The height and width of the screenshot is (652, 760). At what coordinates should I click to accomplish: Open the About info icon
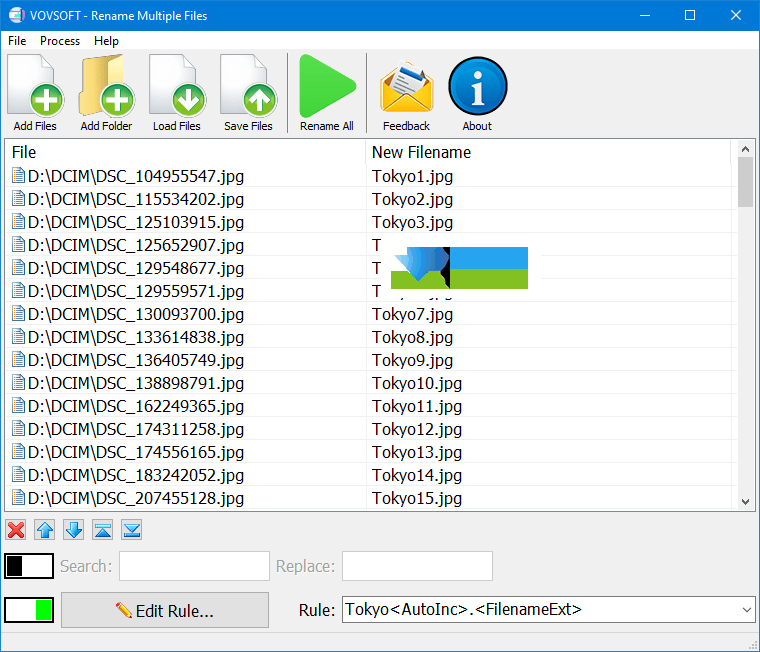pos(477,93)
